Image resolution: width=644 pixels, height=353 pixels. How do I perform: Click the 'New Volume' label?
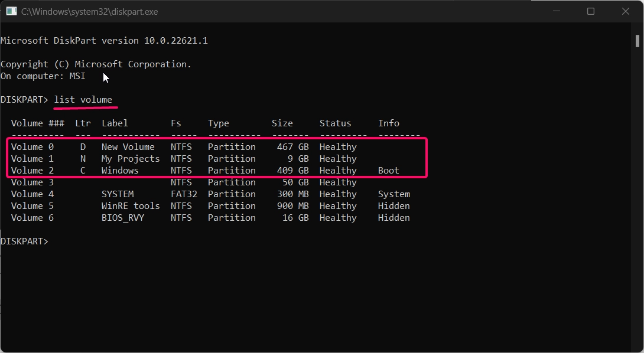coord(128,147)
